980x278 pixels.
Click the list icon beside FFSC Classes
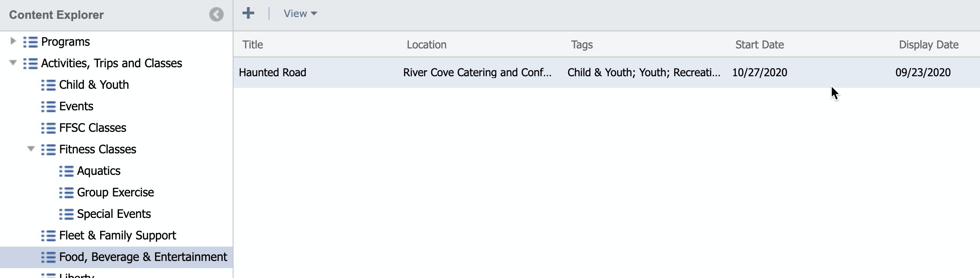(x=49, y=128)
